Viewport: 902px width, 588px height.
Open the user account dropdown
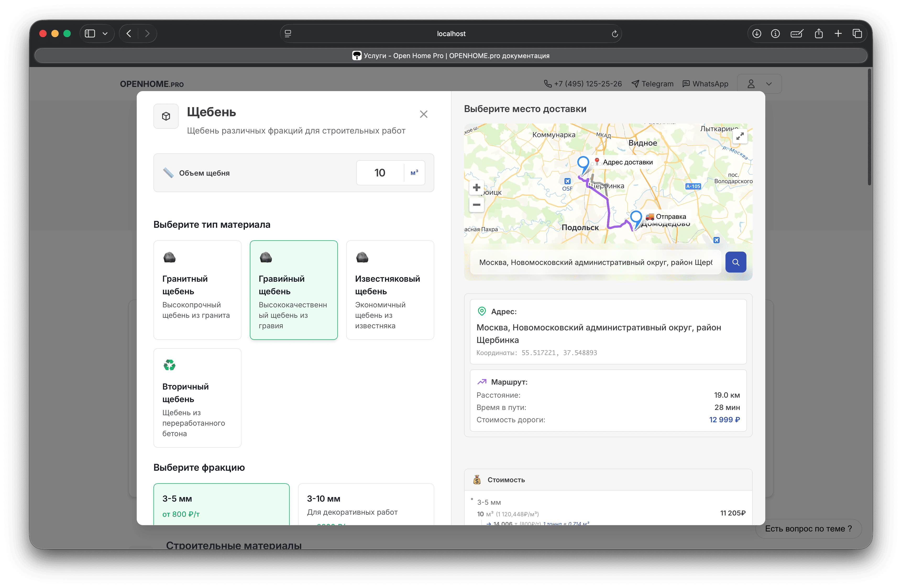(759, 84)
